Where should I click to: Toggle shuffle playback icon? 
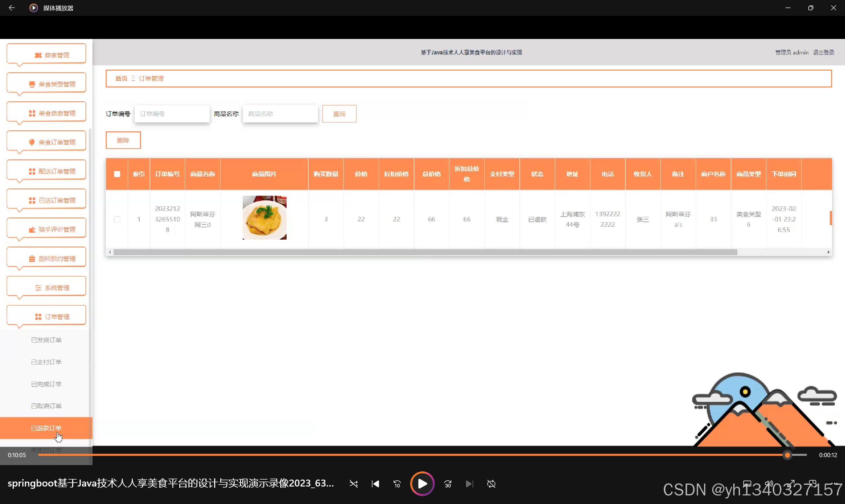click(353, 484)
